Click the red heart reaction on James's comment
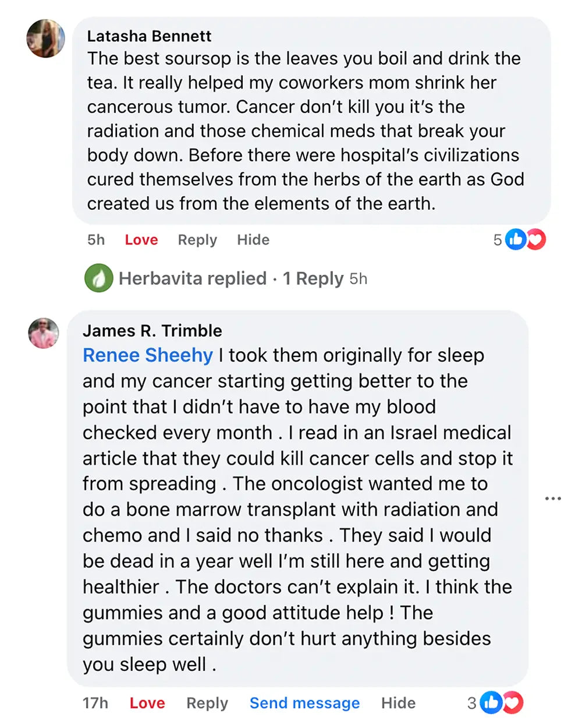The width and height of the screenshot is (582, 728). [x=513, y=703]
